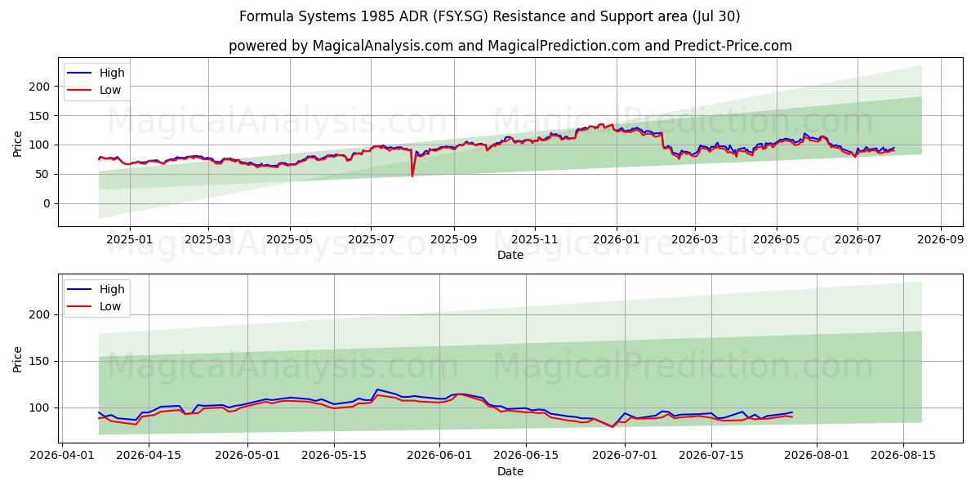Click the 2026-08-01 date tick label
The height and width of the screenshot is (490, 980).
tap(817, 455)
